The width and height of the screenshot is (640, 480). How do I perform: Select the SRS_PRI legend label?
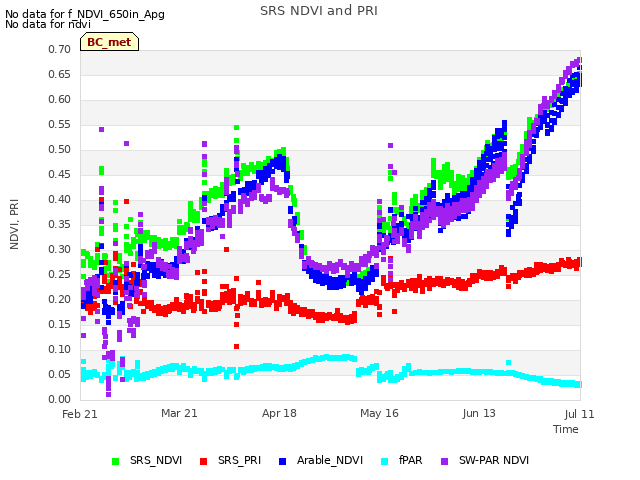(240, 460)
